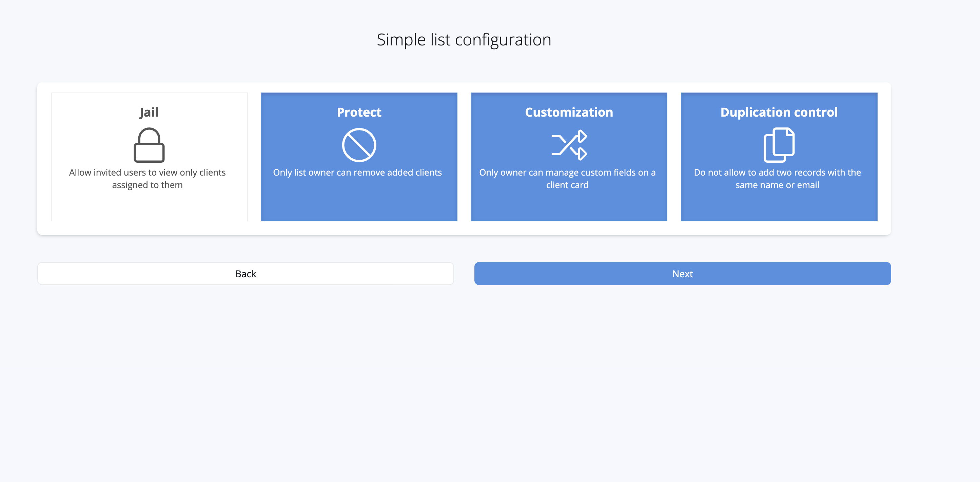Toggle the Protect option by its title
The width and height of the screenshot is (980, 482).
(x=359, y=112)
